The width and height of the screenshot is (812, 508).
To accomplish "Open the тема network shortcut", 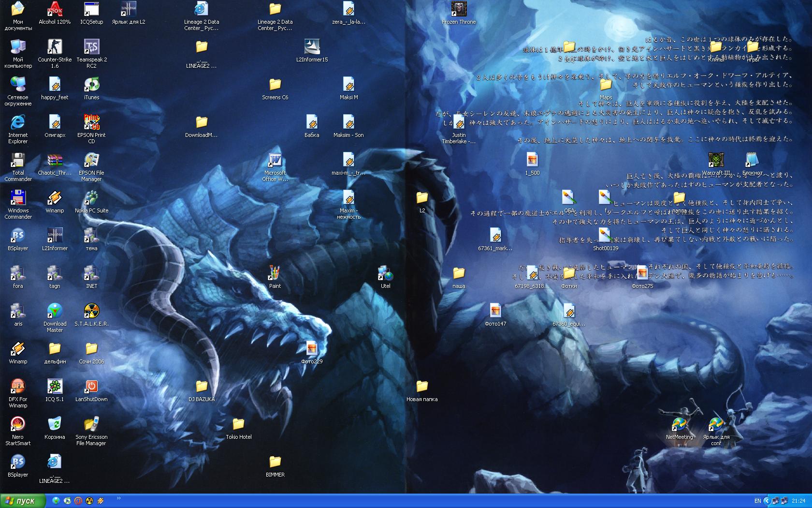I will tap(91, 239).
